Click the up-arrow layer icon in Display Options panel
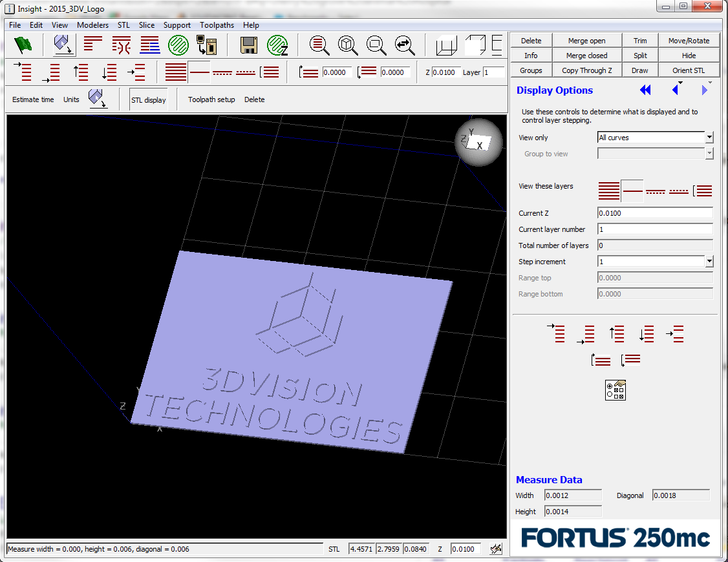The width and height of the screenshot is (728, 562). pyautogui.click(x=617, y=334)
